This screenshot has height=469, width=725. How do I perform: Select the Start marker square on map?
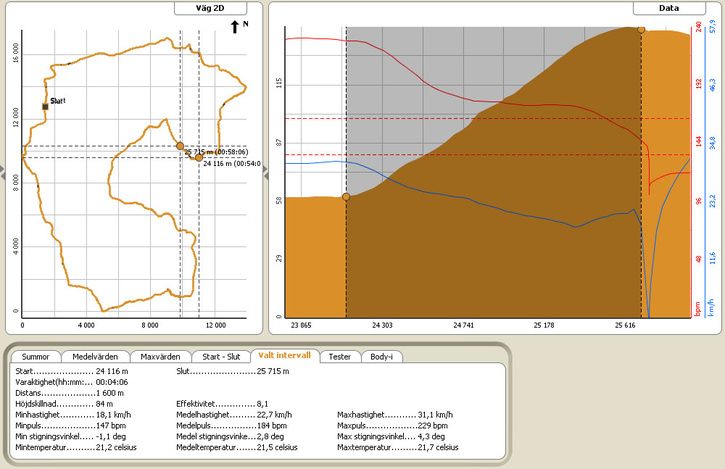click(45, 107)
